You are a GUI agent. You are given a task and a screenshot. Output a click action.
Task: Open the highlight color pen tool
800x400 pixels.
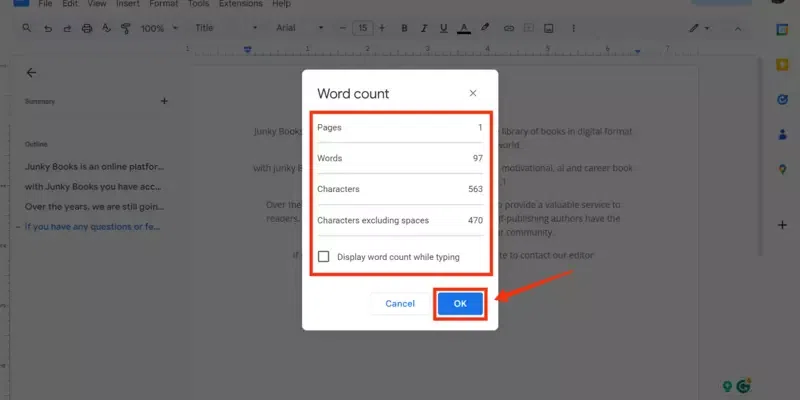point(485,28)
